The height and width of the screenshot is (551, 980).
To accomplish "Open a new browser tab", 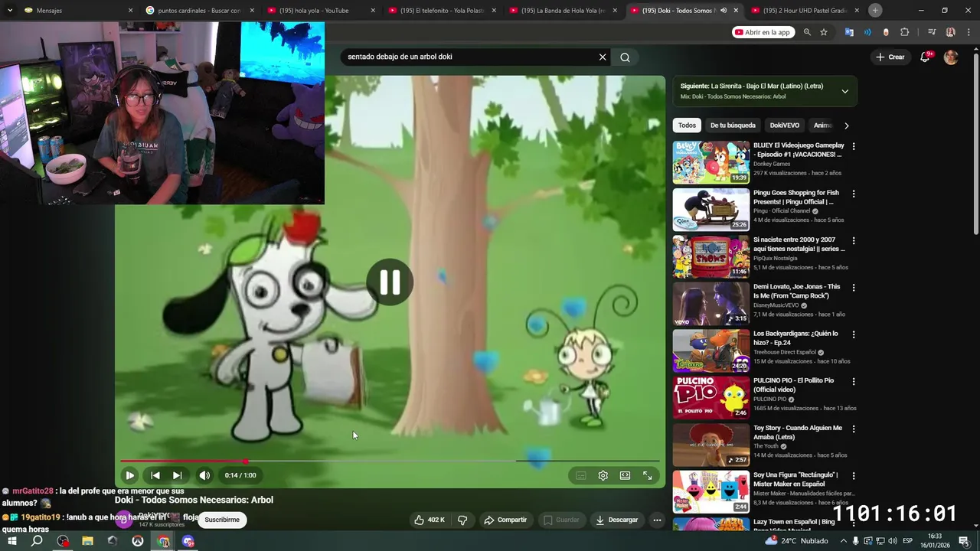I will tap(875, 10).
